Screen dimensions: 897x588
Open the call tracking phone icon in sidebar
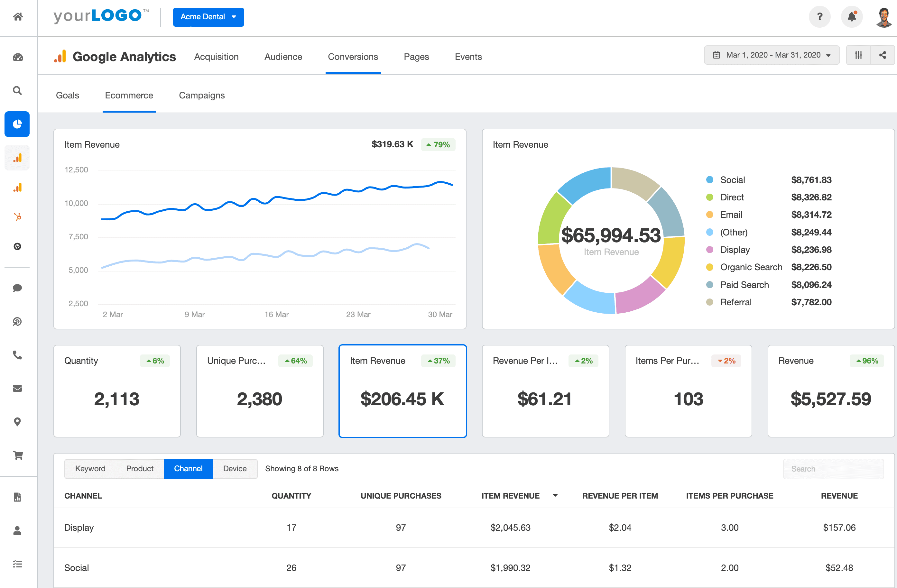pyautogui.click(x=17, y=355)
